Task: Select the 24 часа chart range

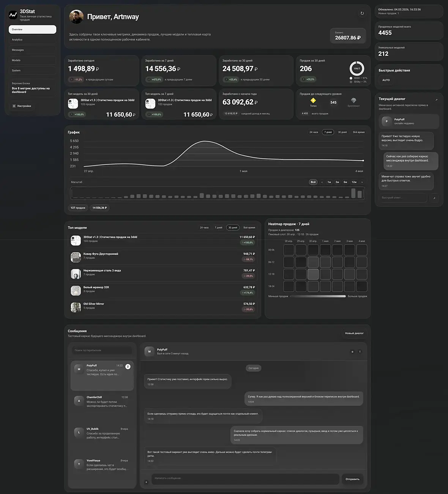Action: coord(314,132)
